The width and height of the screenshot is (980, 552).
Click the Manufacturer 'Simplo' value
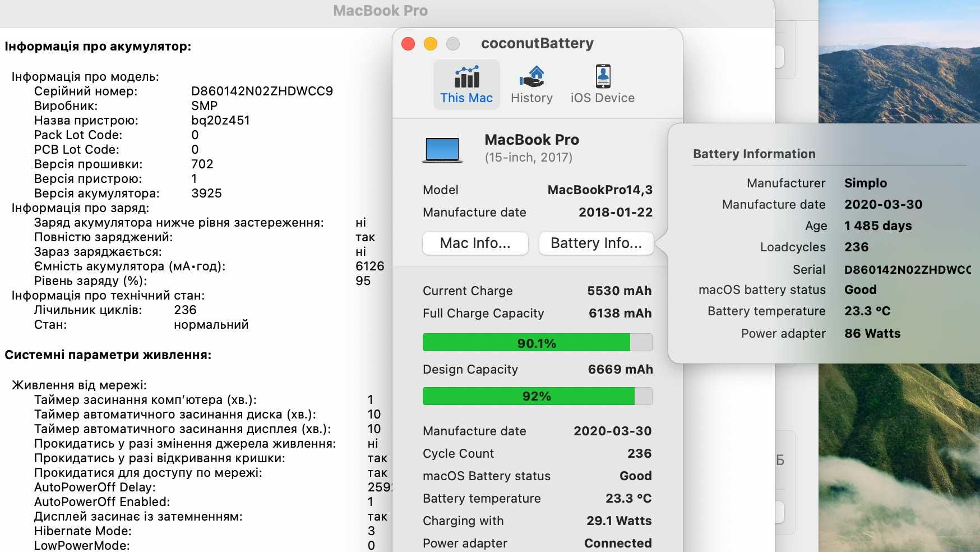(866, 183)
